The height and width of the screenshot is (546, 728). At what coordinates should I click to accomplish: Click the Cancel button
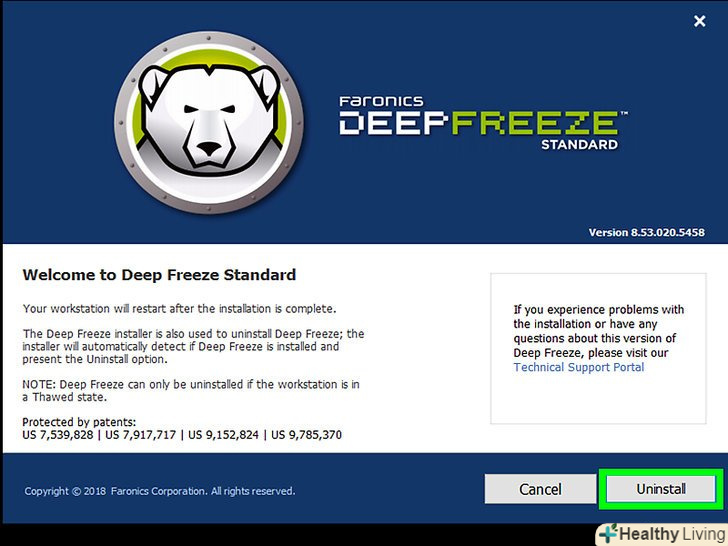tap(540, 489)
